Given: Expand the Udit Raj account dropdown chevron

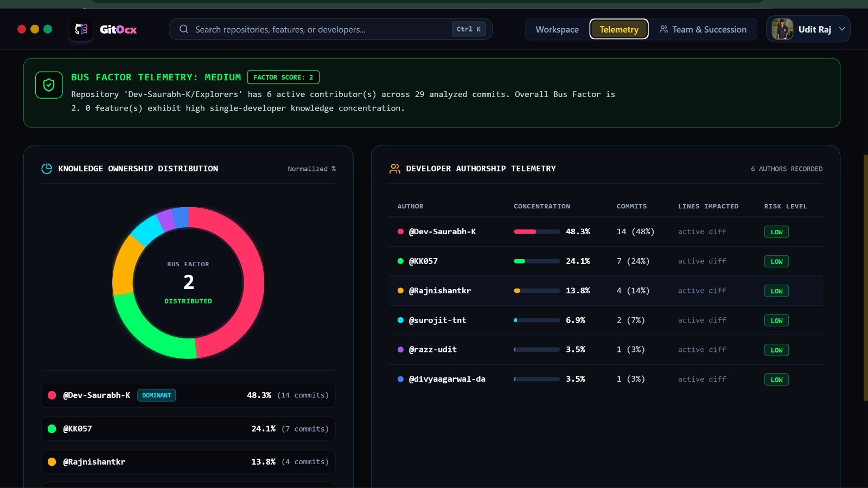Looking at the screenshot, I should click(x=842, y=29).
